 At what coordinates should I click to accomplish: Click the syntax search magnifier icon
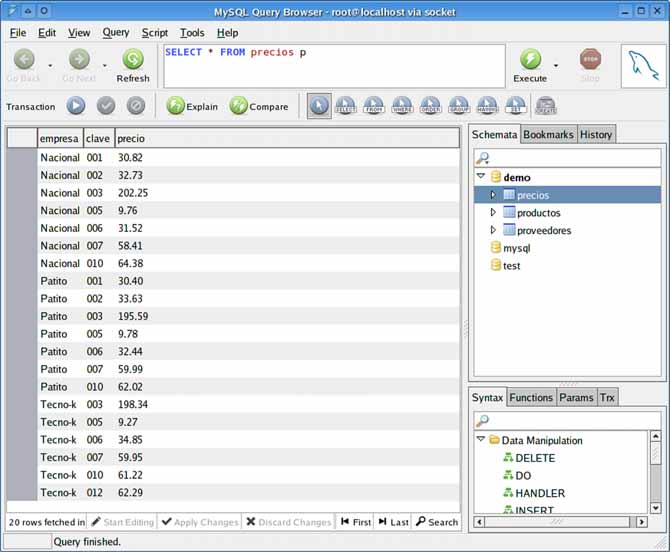pos(482,421)
